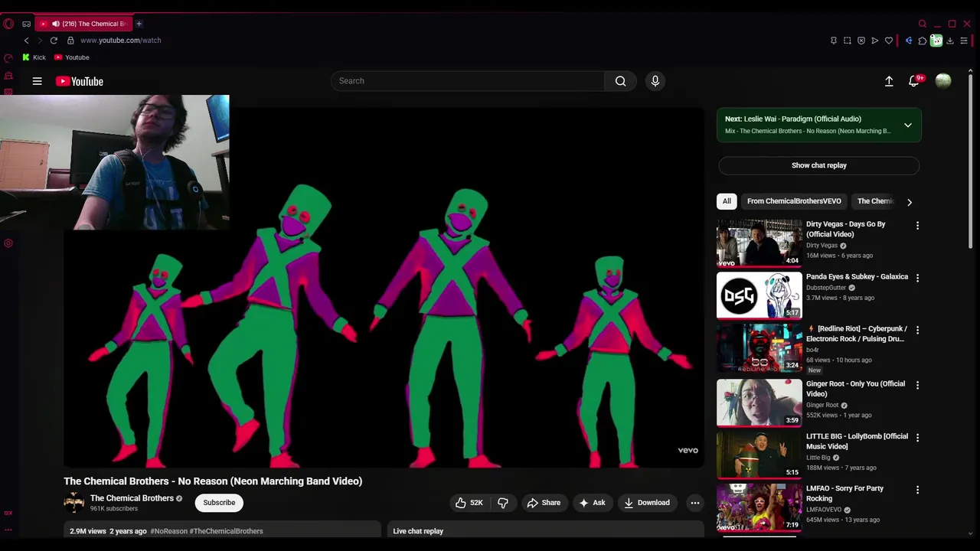Click the YouTube search input field
This screenshot has width=980, height=551.
(x=468, y=81)
